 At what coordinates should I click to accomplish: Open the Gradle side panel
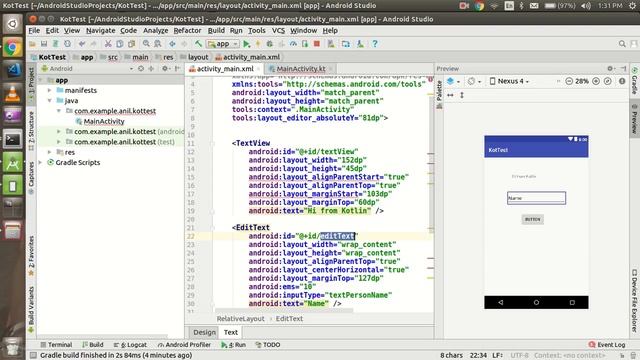[x=635, y=81]
